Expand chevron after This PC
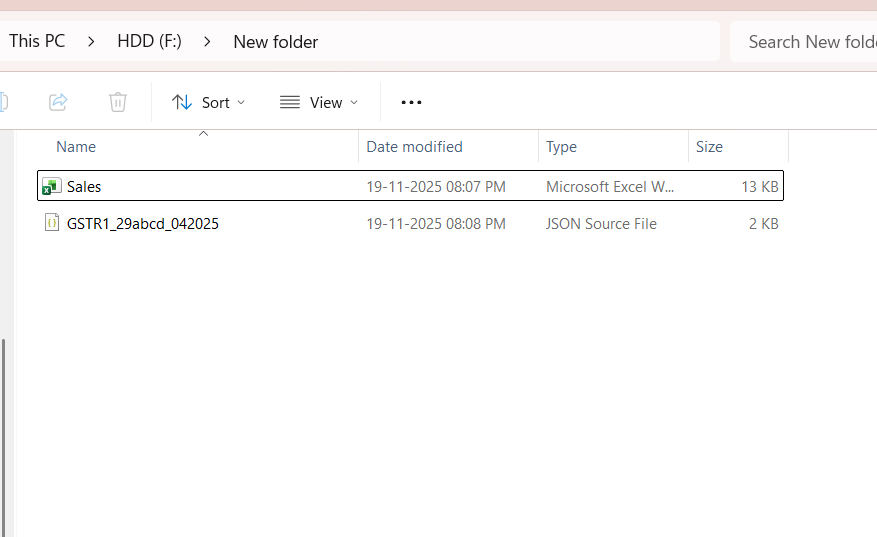This screenshot has width=877, height=537. click(x=91, y=42)
